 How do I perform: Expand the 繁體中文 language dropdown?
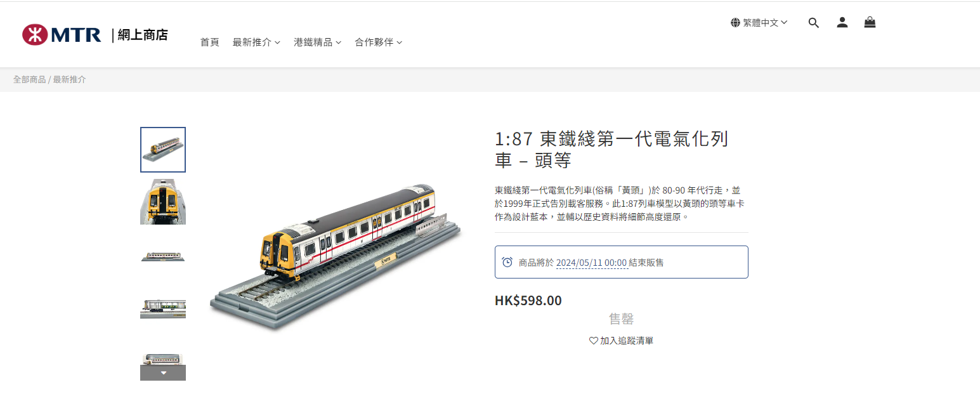point(759,23)
